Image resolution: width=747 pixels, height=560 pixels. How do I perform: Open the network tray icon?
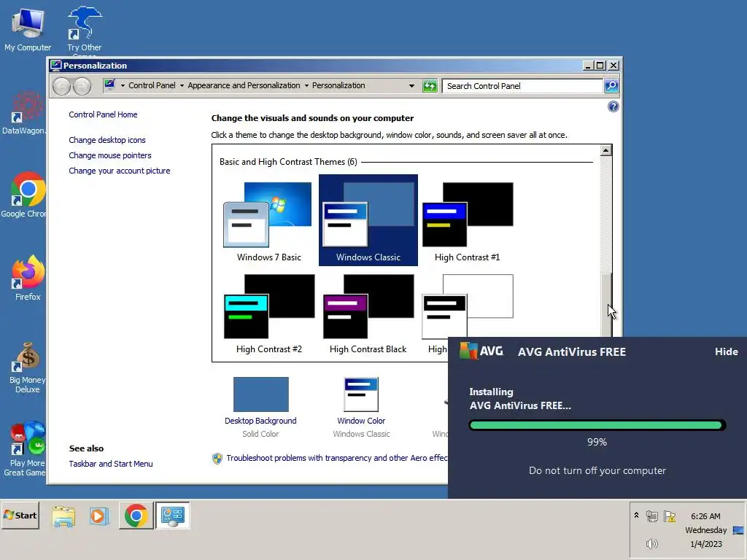[651, 516]
